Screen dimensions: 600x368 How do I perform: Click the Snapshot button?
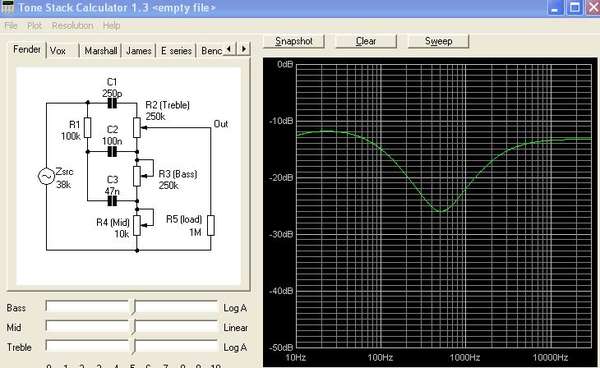(294, 41)
